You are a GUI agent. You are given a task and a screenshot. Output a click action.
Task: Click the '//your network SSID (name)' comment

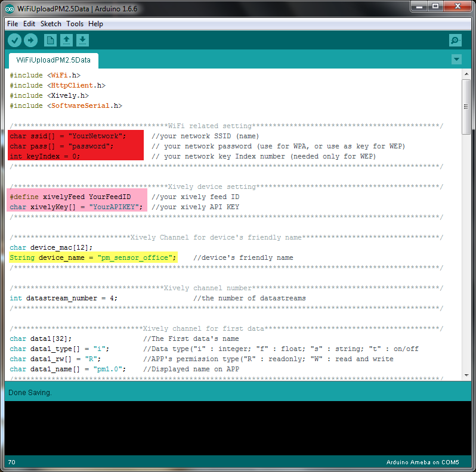tap(205, 136)
